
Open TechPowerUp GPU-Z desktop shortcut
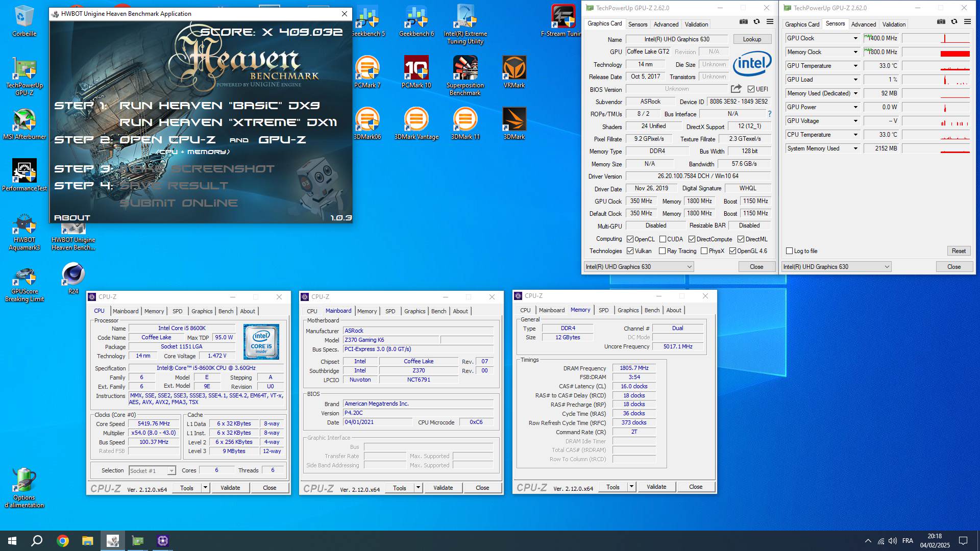coord(24,77)
